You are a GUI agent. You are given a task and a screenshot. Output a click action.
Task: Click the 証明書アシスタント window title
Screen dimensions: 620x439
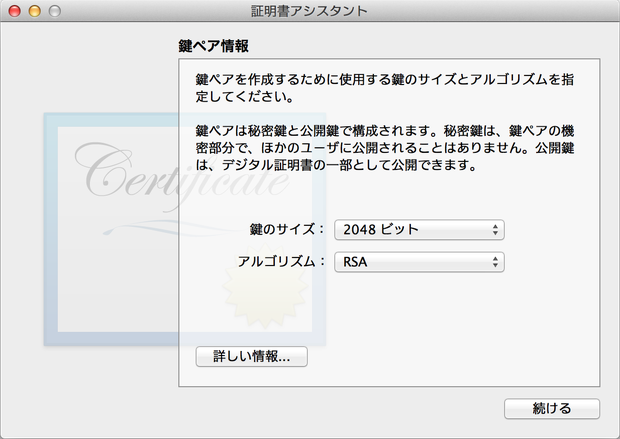tap(309, 11)
